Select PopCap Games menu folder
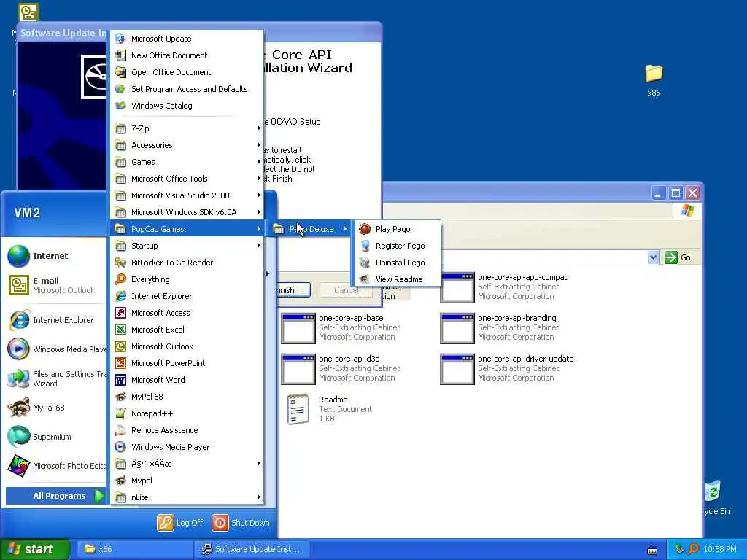Screen dimensions: 747x560 pyautogui.click(x=187, y=229)
